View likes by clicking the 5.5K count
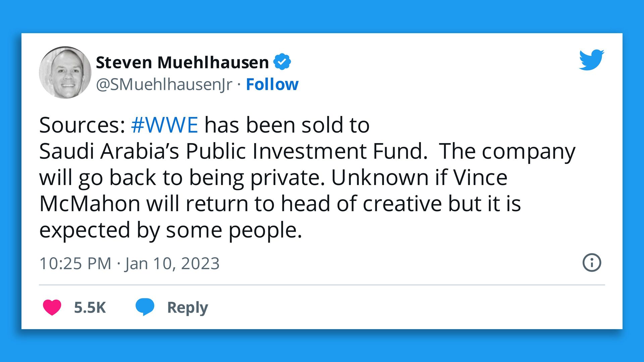The image size is (644, 362). click(x=89, y=306)
